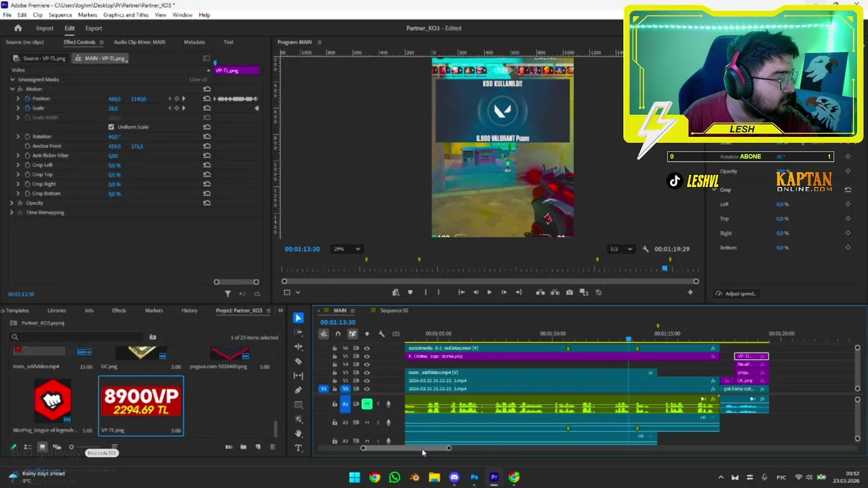Image resolution: width=868 pixels, height=488 pixels.
Task: Click timeline horizontal zoom scrollbar
Action: coord(406,448)
